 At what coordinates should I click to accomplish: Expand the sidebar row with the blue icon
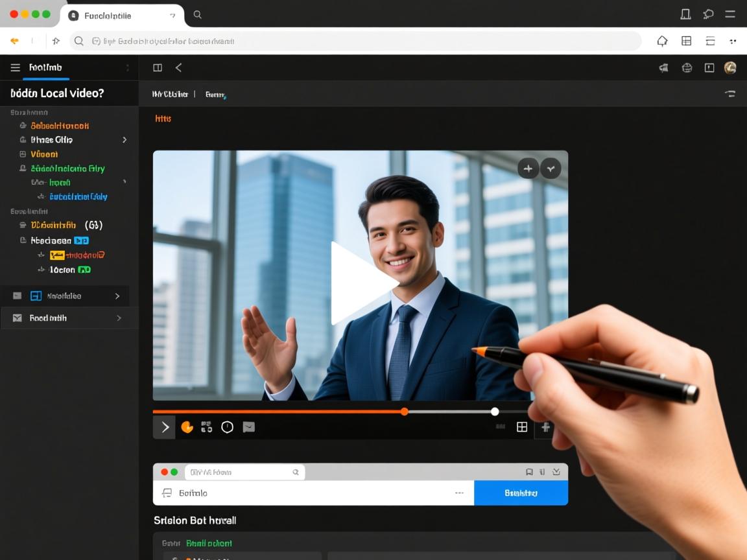tap(117, 296)
